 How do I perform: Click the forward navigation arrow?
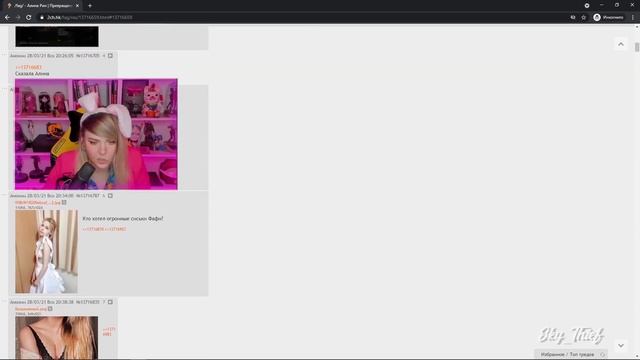pos(18,18)
